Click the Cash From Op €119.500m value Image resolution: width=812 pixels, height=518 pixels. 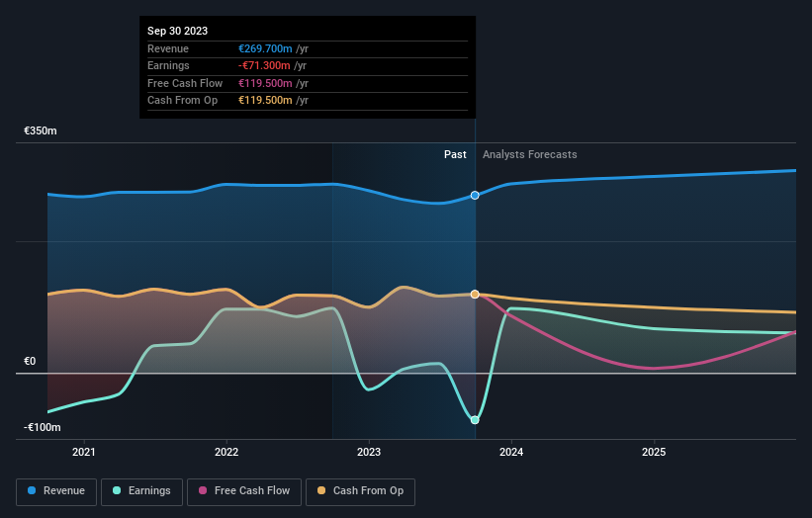coord(265,101)
